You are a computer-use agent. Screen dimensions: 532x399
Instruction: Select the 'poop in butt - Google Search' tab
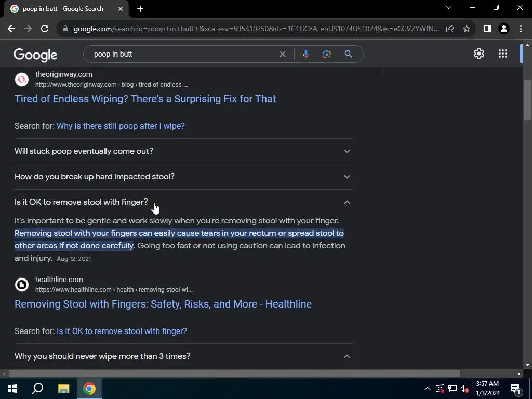pos(63,9)
